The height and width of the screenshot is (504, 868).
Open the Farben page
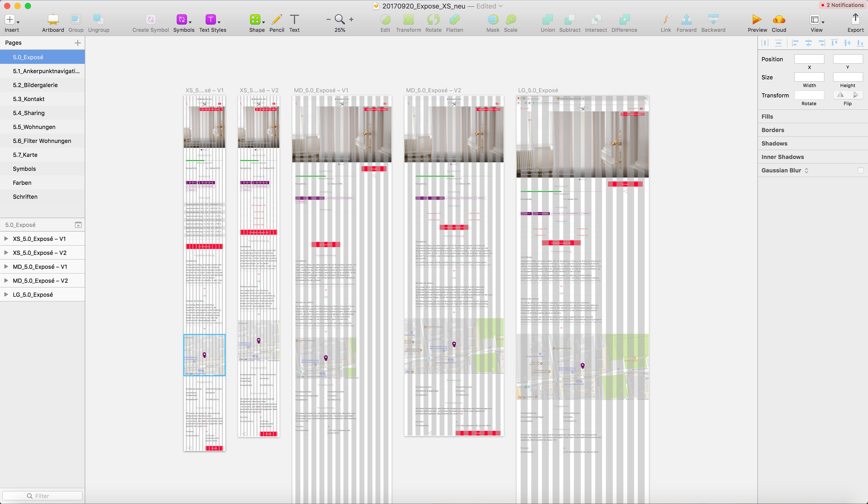tap(42, 183)
